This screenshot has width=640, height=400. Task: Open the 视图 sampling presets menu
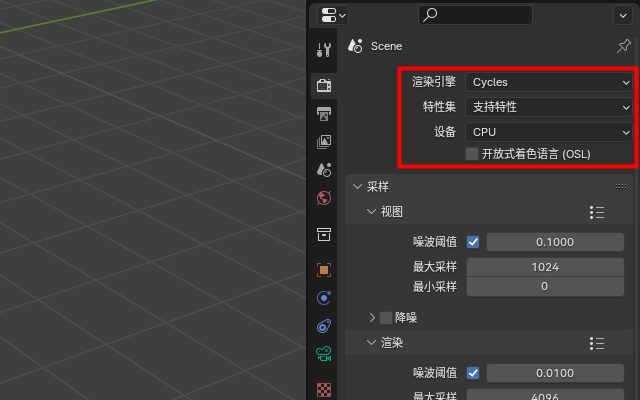pos(597,212)
